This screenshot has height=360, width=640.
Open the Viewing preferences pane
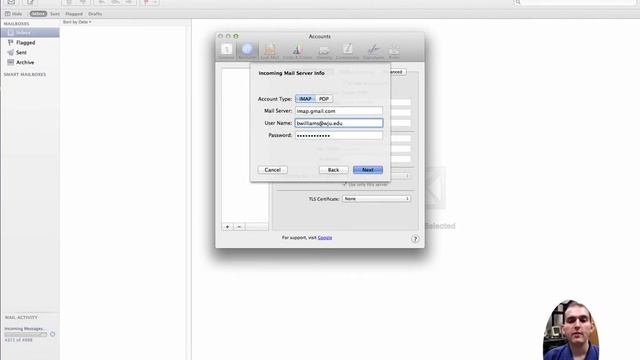[x=324, y=51]
